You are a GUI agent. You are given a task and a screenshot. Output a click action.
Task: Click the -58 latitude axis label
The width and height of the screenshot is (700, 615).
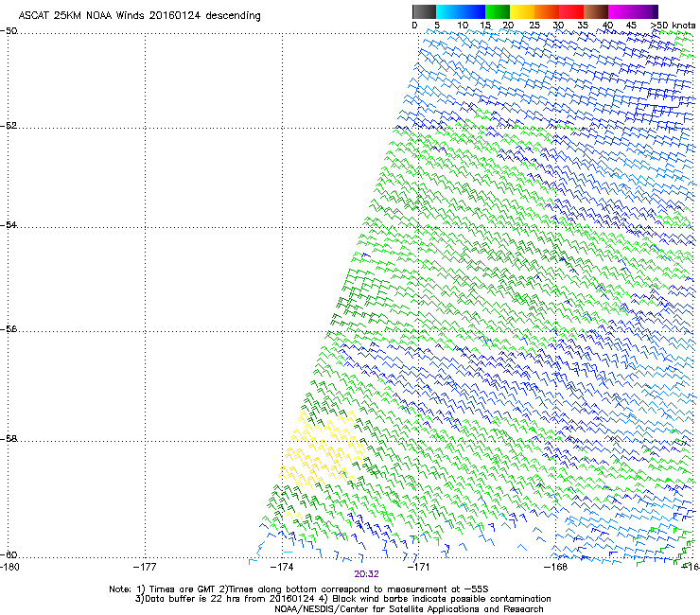(x=9, y=439)
